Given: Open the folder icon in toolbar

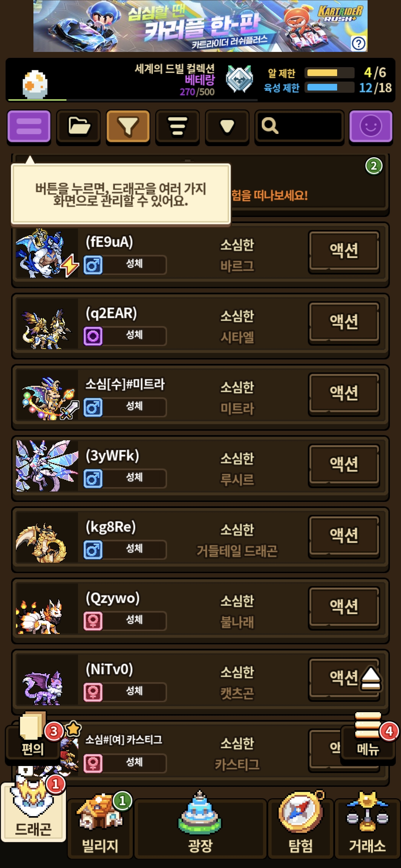Looking at the screenshot, I should pos(78,126).
